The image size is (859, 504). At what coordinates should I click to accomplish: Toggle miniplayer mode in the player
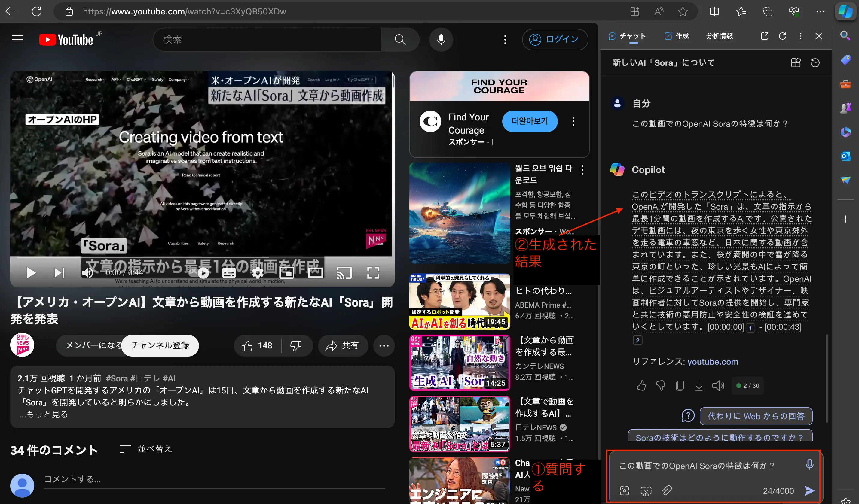(x=287, y=272)
